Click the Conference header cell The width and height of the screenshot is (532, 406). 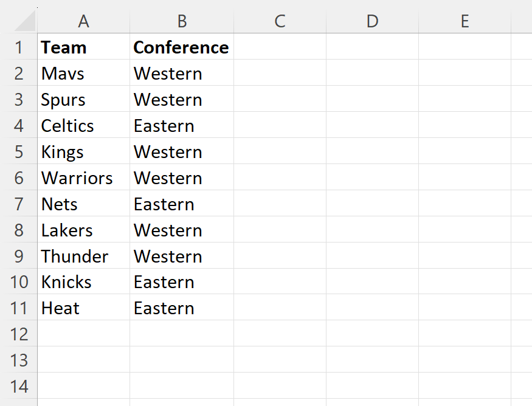pyautogui.click(x=181, y=47)
